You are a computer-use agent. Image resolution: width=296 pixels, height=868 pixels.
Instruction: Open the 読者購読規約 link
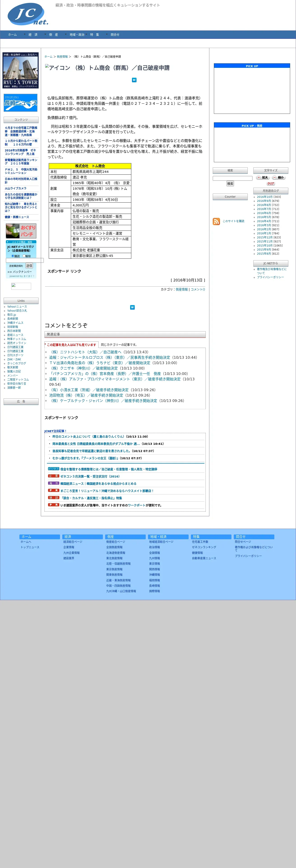tap(16, 266)
